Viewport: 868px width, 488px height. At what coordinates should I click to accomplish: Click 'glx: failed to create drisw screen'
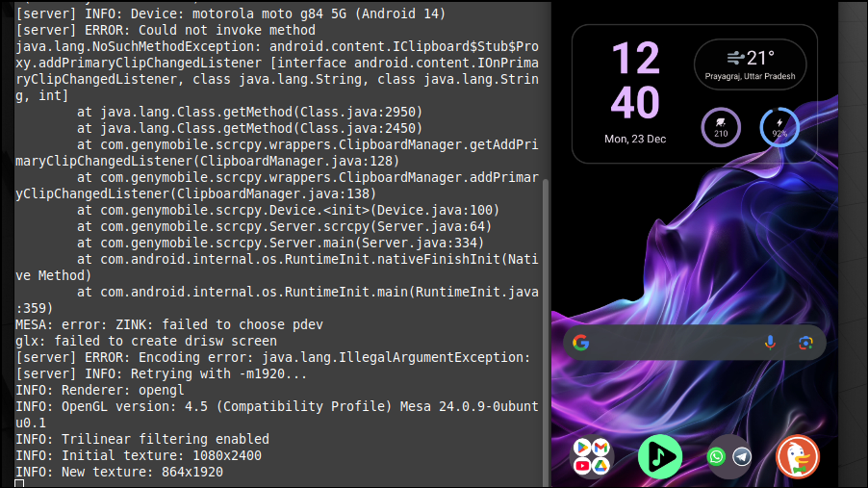146,341
